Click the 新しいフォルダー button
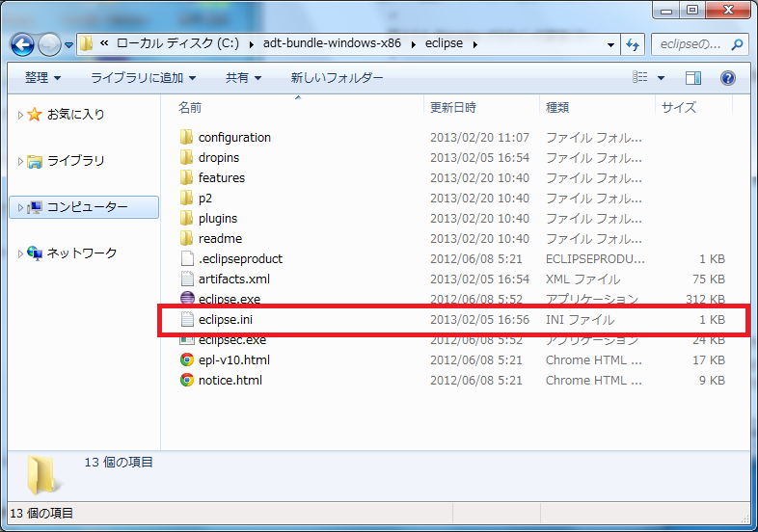Viewport: 758px width, 532px height. point(337,78)
